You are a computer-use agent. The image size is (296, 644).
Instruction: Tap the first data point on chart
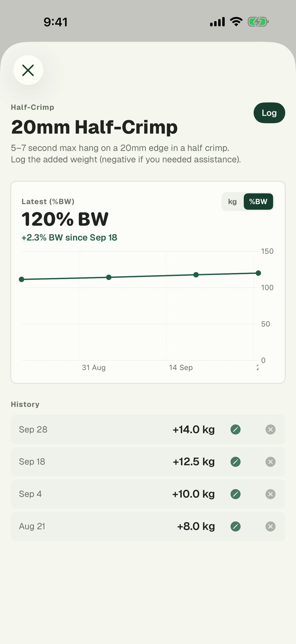pyautogui.click(x=22, y=279)
